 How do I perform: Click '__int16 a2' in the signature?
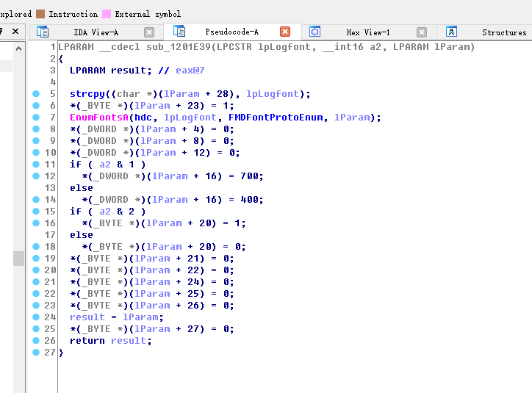[352, 47]
